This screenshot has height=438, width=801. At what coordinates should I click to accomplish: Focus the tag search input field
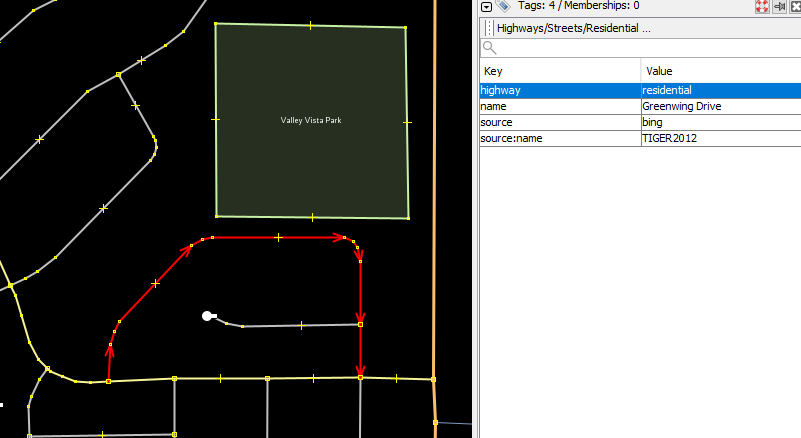[641, 48]
